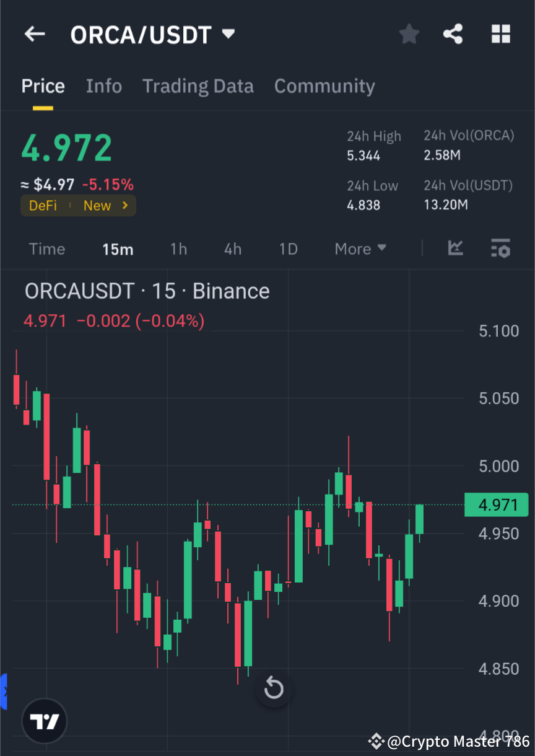Switch chart interval to 1h
535x756 pixels.
click(178, 248)
